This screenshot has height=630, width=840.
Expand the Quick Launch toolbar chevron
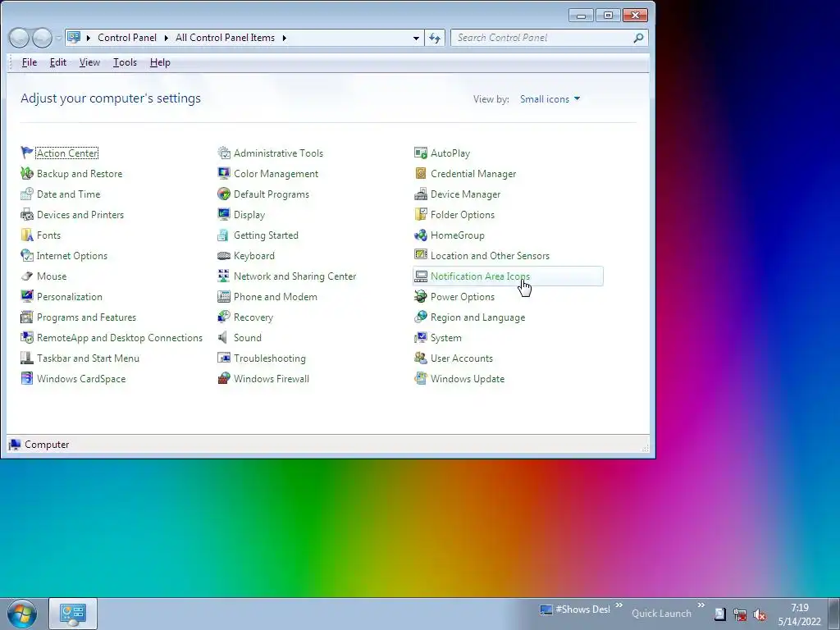point(701,605)
